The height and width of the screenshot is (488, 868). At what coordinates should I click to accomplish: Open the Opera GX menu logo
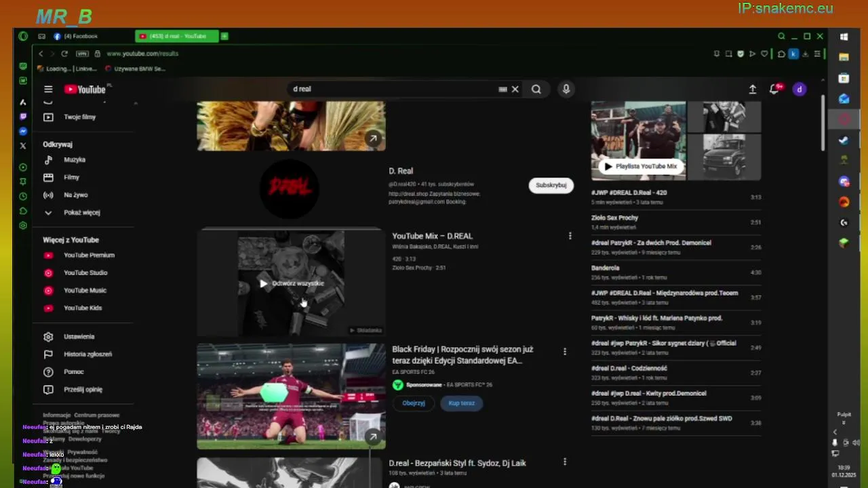(23, 36)
